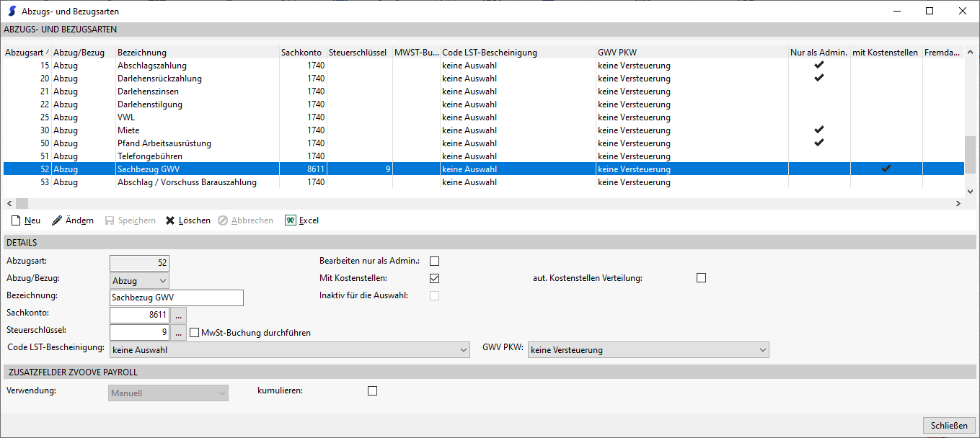The image size is (980, 438).
Task: Sort by MWST-Bu... column header
Action: coord(417,53)
